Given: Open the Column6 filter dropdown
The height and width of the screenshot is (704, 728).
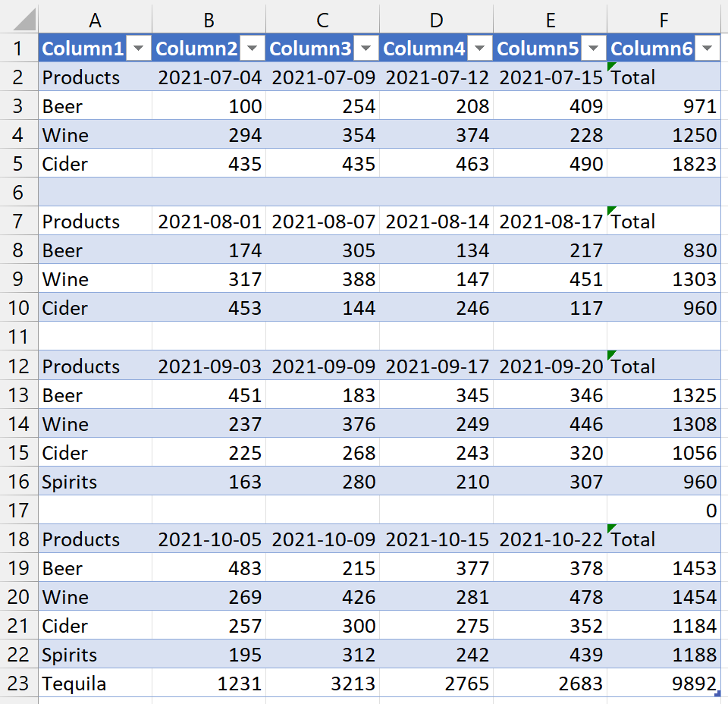Looking at the screenshot, I should (707, 48).
